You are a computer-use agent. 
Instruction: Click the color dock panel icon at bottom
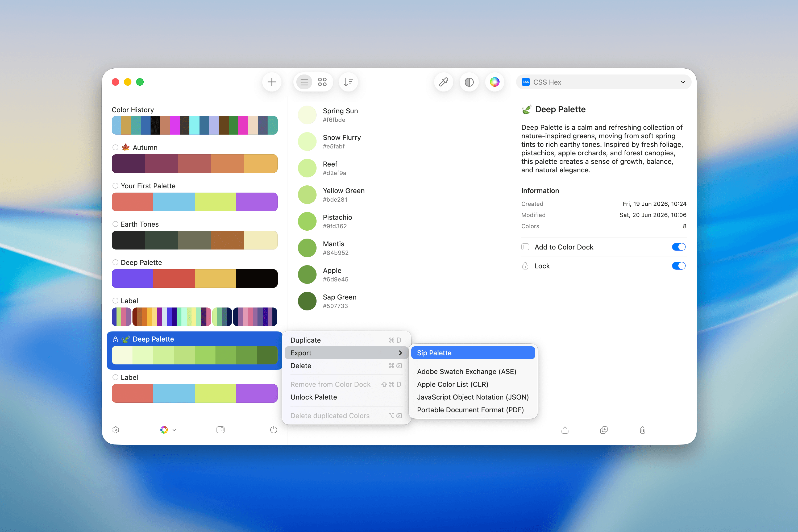[x=221, y=430]
